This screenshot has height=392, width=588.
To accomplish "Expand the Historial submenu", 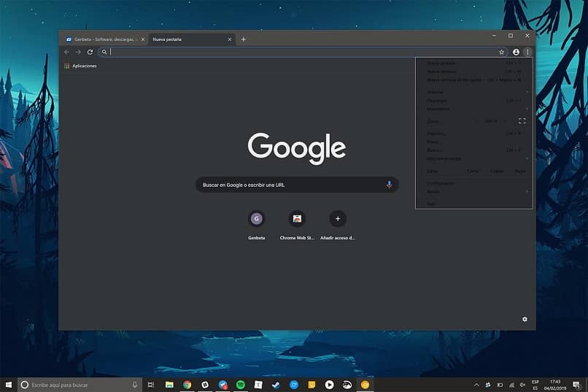I will pos(474,92).
